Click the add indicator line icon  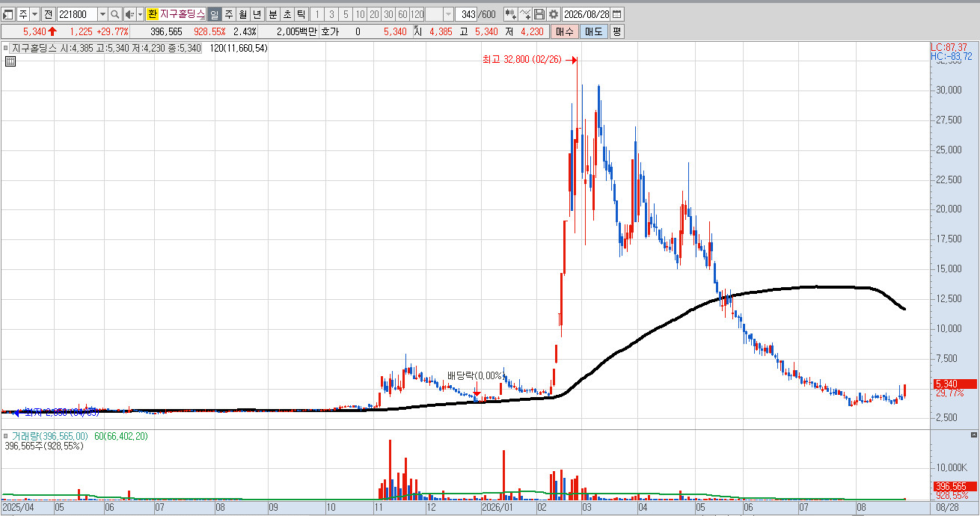[x=525, y=14]
